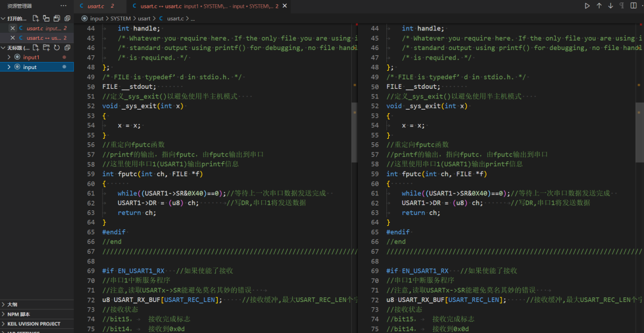644x333 pixels.
Task: Select the usart.c ↔ usart.c diff tab
Action: click(209, 6)
